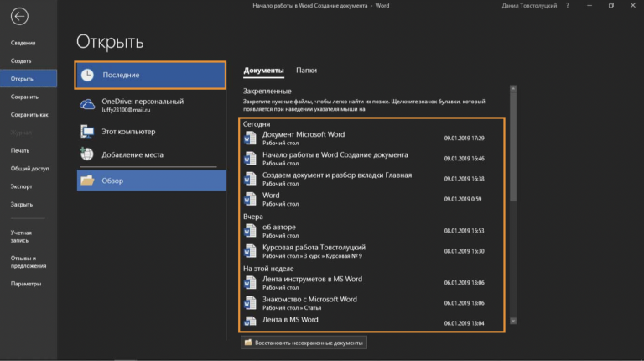Click the recent documents scrollbar thumb
The image size is (644, 361).
(x=513, y=147)
